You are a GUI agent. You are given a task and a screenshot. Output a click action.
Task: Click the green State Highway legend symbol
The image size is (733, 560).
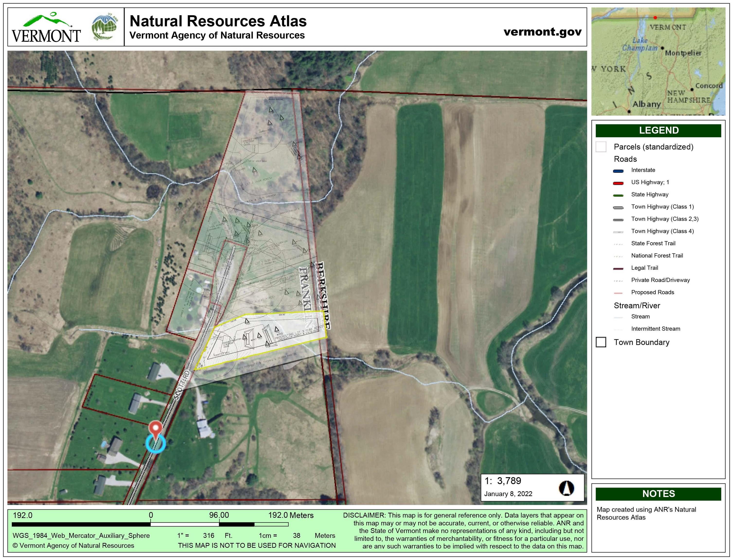coord(618,195)
